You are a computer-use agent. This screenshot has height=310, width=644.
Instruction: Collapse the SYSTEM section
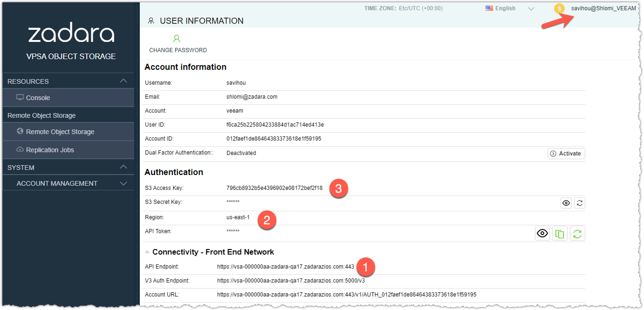pos(123,167)
